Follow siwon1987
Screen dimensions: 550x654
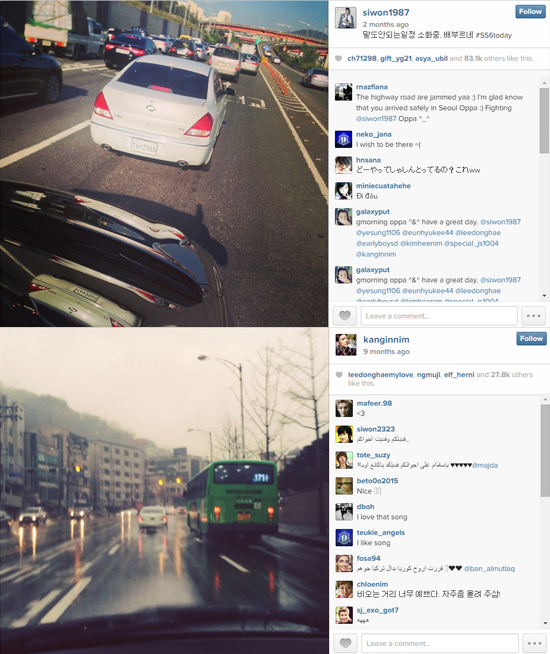tap(530, 12)
